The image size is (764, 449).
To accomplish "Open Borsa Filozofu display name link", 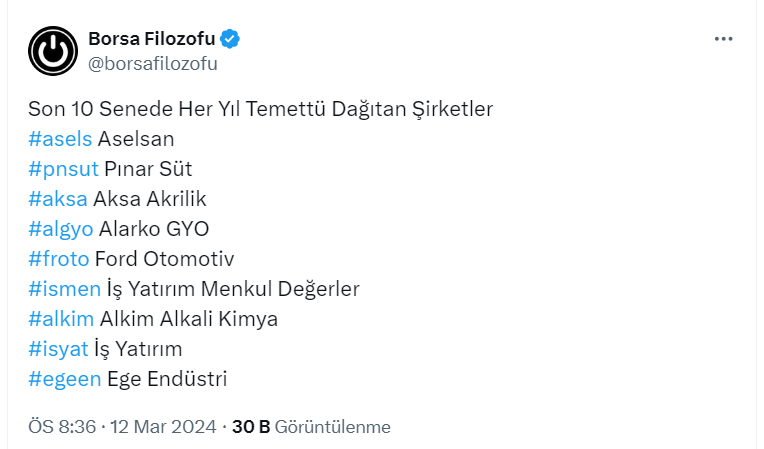I will pos(151,40).
